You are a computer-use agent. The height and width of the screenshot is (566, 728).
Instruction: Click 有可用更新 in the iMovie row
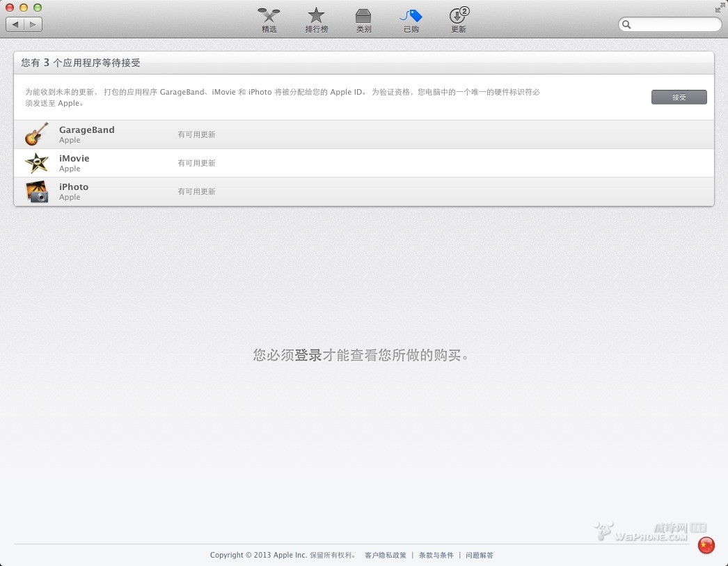196,163
